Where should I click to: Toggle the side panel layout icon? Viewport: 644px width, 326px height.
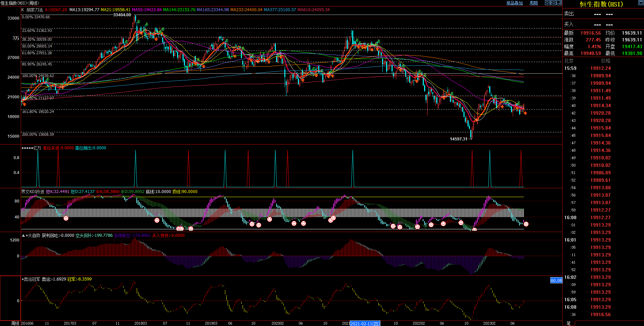tap(559, 3)
